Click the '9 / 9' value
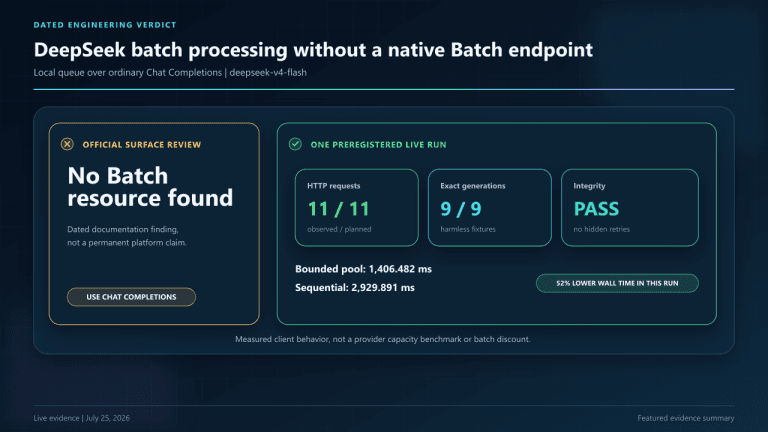Viewport: 768px width, 432px height. click(x=461, y=209)
